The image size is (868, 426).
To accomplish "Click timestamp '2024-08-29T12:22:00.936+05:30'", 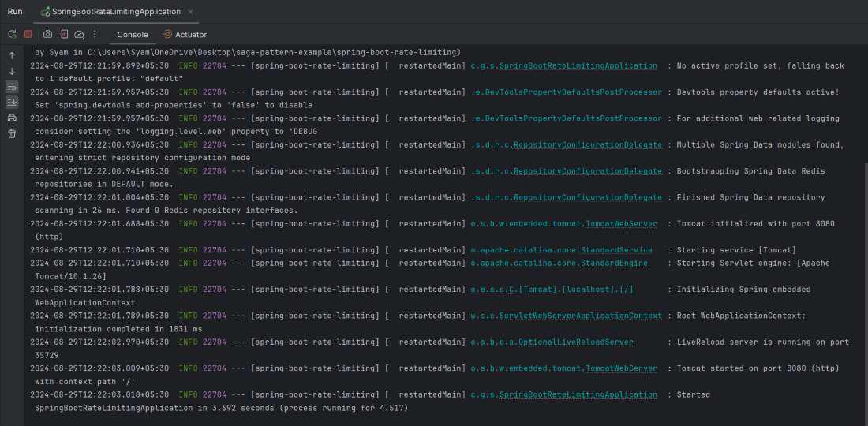I will tap(99, 145).
